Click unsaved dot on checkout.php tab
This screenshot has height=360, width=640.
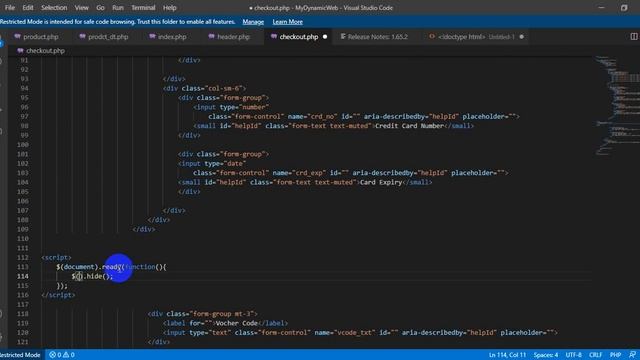pos(325,37)
